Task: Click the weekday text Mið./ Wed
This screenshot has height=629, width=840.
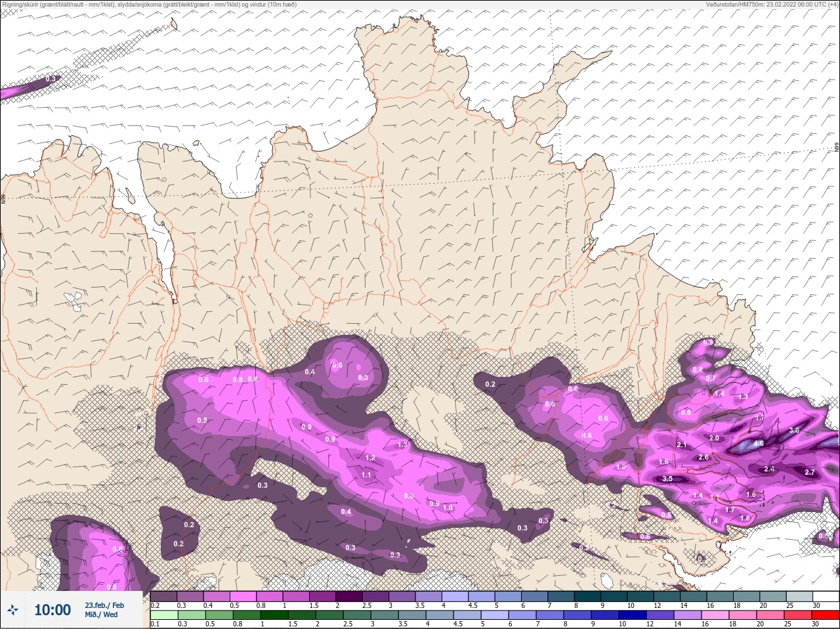Action: (x=101, y=615)
